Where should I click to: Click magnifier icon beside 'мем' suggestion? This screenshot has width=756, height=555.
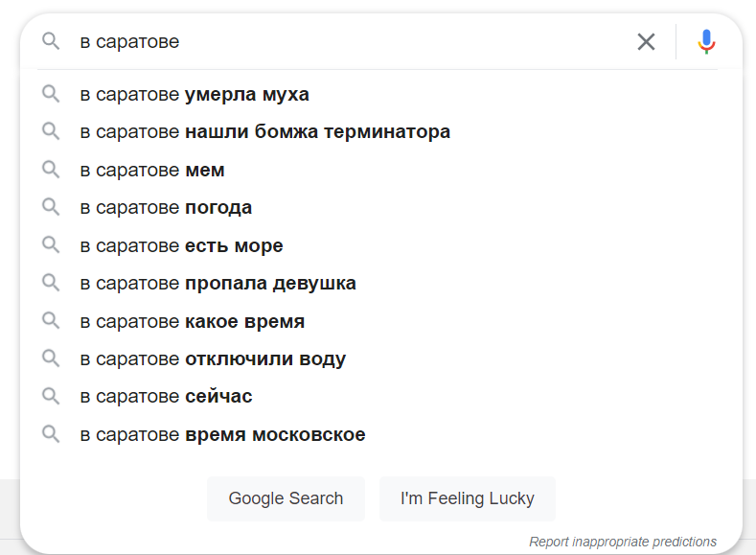tap(51, 170)
